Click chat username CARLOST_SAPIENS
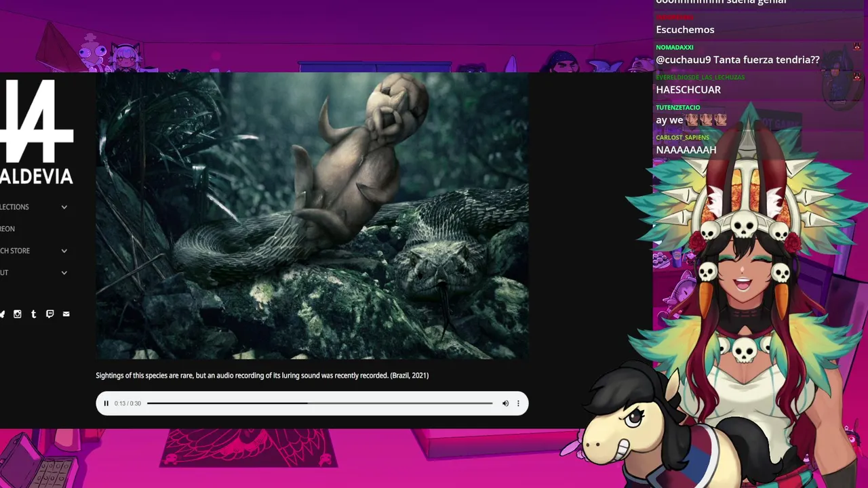868x488 pixels. click(682, 138)
